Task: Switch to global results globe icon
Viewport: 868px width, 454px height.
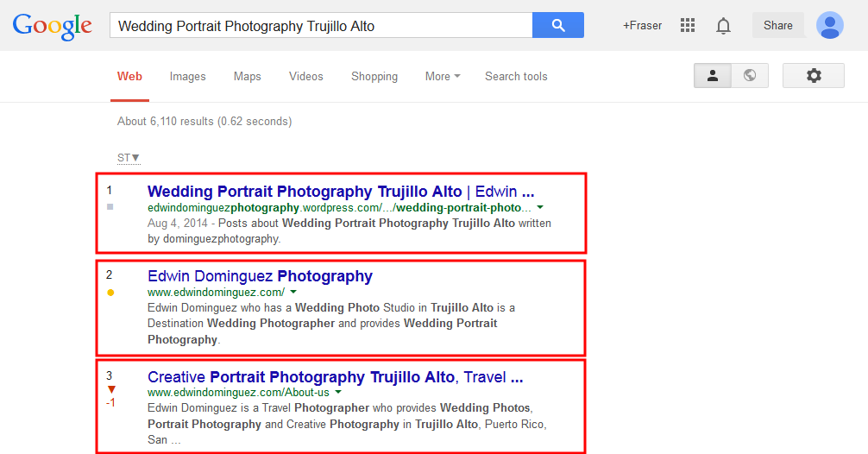Action: pos(750,76)
